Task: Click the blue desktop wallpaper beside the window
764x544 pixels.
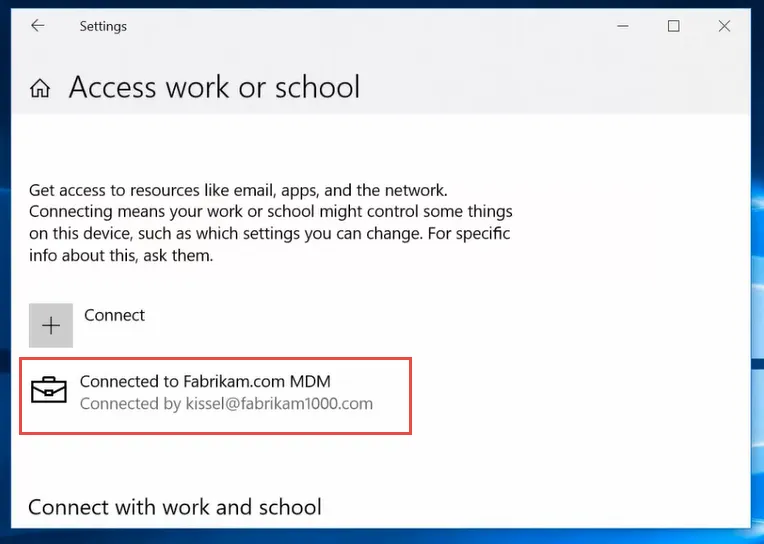Action: [757, 300]
